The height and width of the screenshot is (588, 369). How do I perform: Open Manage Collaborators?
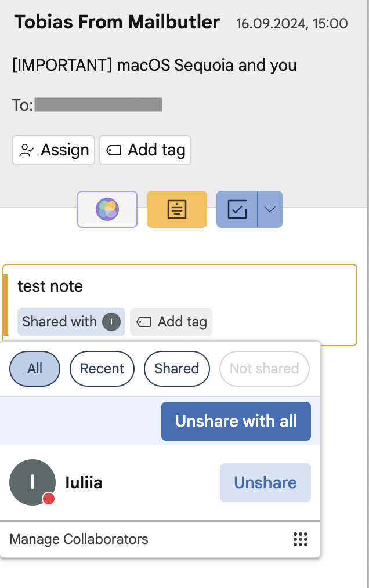[79, 539]
